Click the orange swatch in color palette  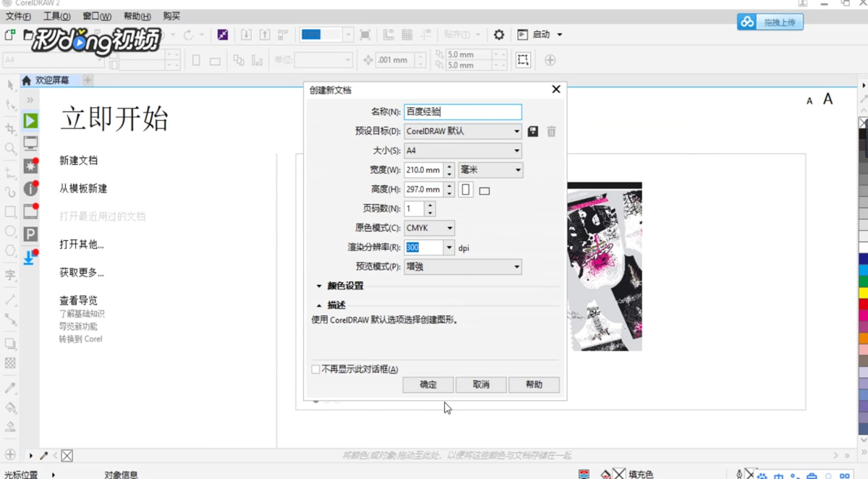863,338
